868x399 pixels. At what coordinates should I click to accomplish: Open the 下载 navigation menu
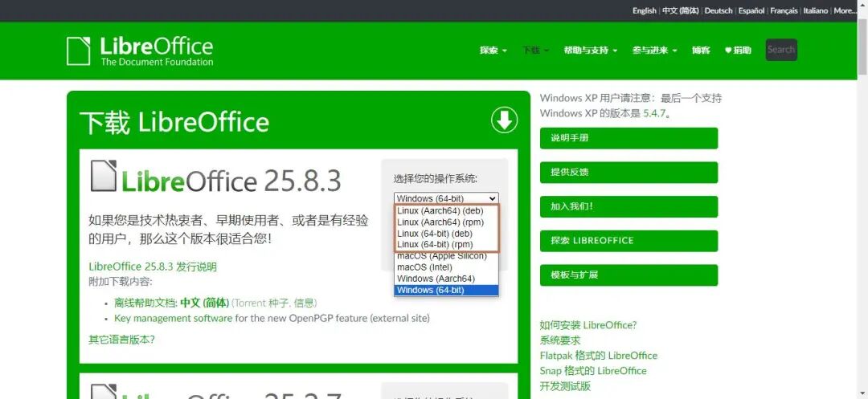click(x=535, y=51)
